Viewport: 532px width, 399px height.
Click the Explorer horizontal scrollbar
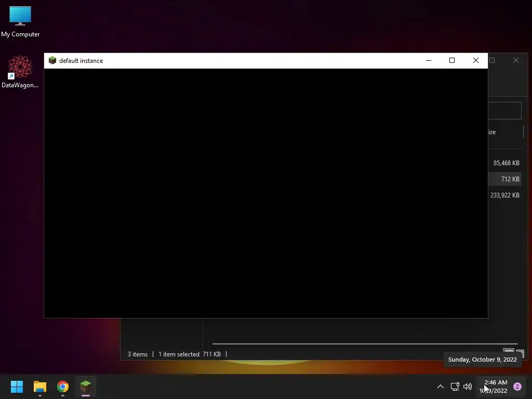tap(365, 344)
